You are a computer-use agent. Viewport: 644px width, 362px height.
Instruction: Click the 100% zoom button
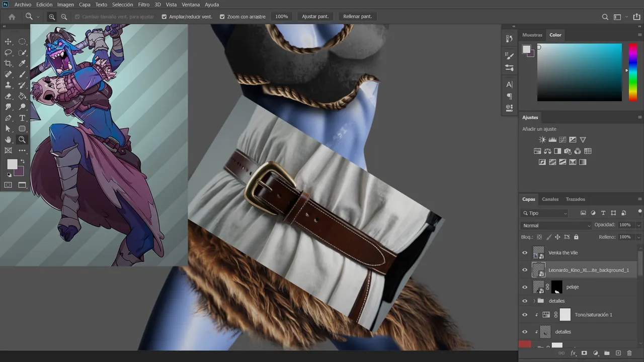coord(282,17)
